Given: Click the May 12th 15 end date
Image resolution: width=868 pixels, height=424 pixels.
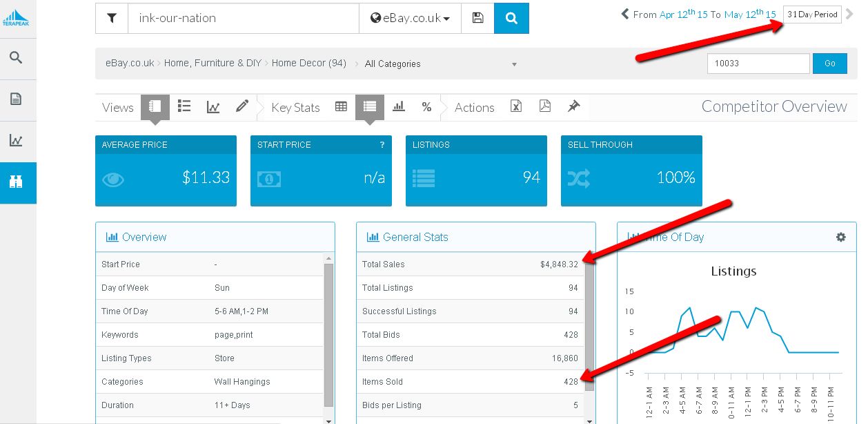Looking at the screenshot, I should pyautogui.click(x=750, y=14).
